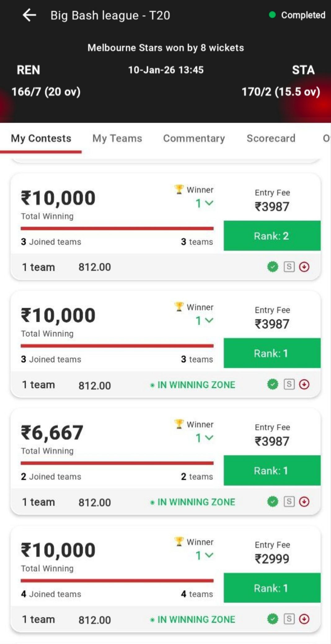331x644 pixels.
Task: Switch to the My Teams tab
Action: coord(117,138)
